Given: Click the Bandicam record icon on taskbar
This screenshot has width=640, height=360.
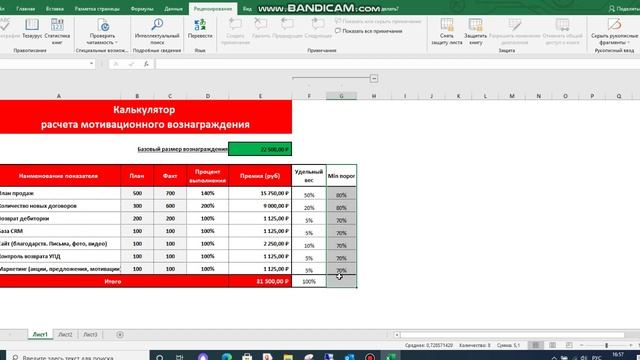Looking at the screenshot, I should pyautogui.click(x=370, y=357).
